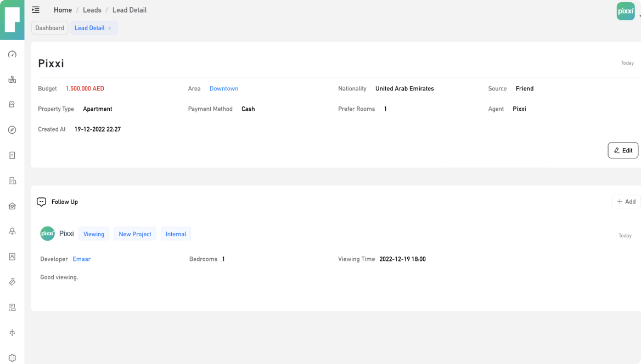Open the settings gear sidebar icon
The width and height of the screenshot is (641, 364).
pos(12,358)
